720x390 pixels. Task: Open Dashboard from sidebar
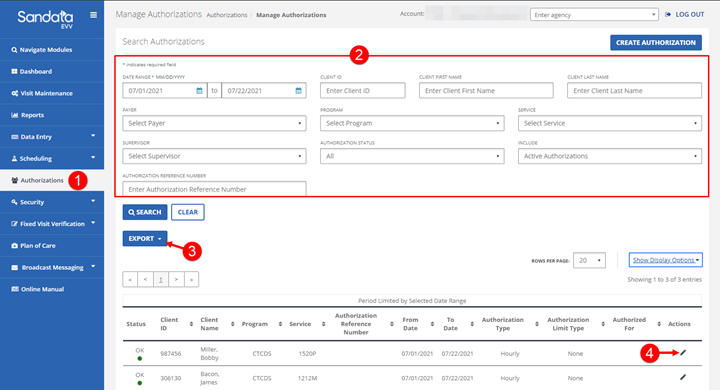coord(52,71)
